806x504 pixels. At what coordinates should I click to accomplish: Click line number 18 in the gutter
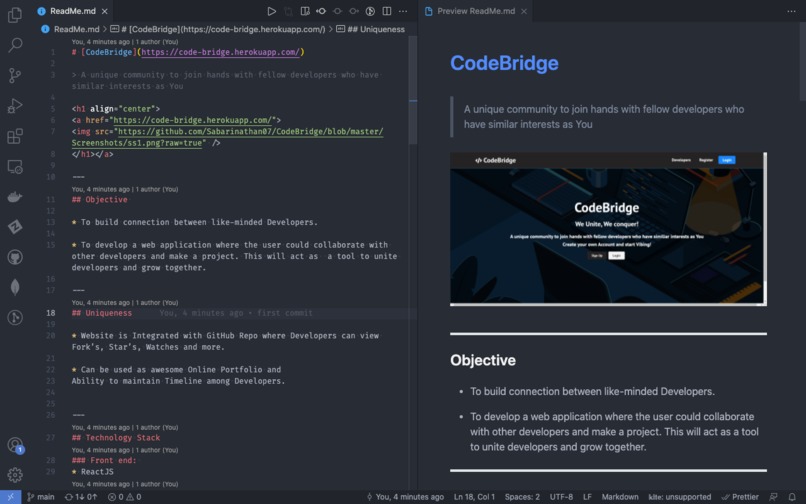pos(50,313)
